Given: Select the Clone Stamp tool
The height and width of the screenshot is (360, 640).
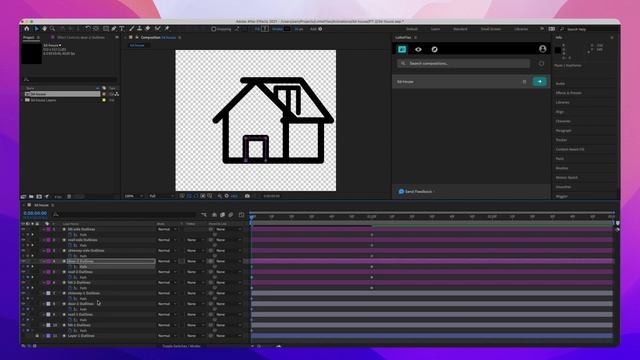Looking at the screenshot, I should point(139,29).
